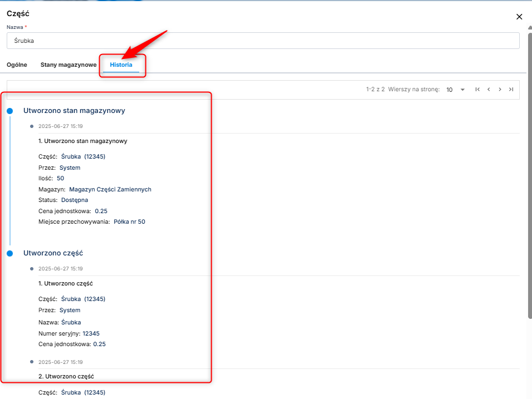Click the Nazwa input field

click(x=262, y=41)
